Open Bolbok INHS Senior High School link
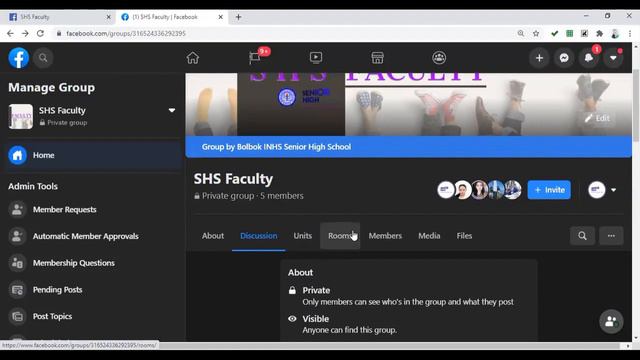Viewport: 640px width, 360px height. [294, 147]
